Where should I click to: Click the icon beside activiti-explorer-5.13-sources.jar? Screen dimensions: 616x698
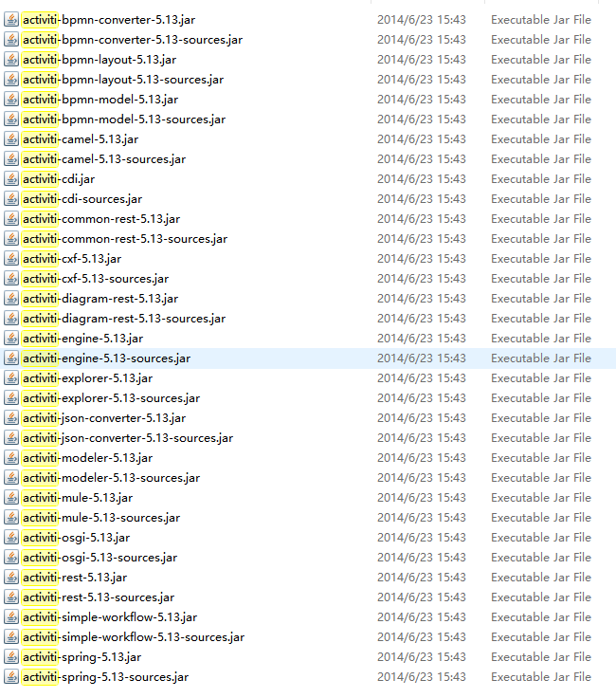(x=11, y=398)
